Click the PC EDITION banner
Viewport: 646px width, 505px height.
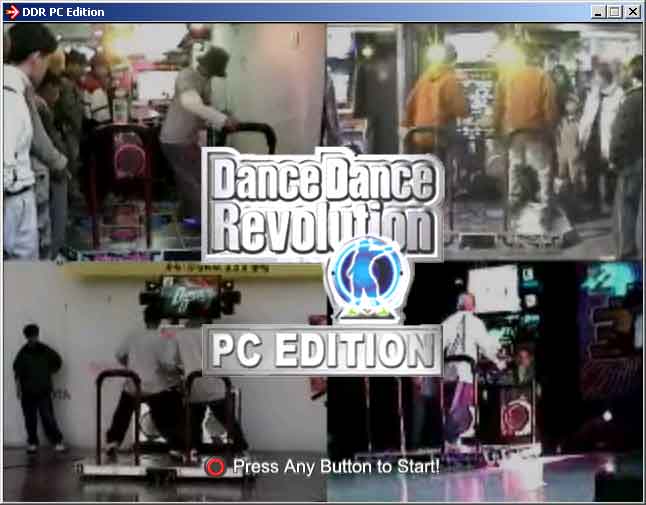click(x=323, y=350)
